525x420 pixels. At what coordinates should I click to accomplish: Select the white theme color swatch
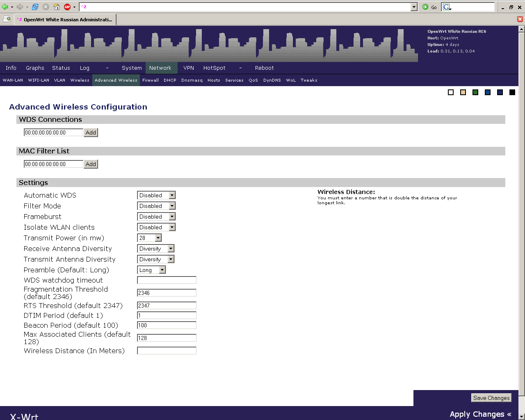point(451,92)
